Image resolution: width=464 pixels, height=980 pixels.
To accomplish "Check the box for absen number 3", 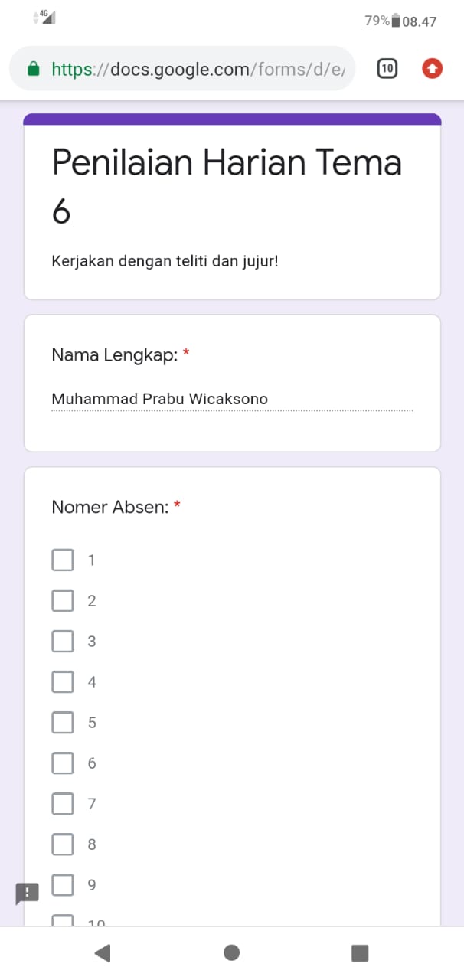I will [63, 641].
